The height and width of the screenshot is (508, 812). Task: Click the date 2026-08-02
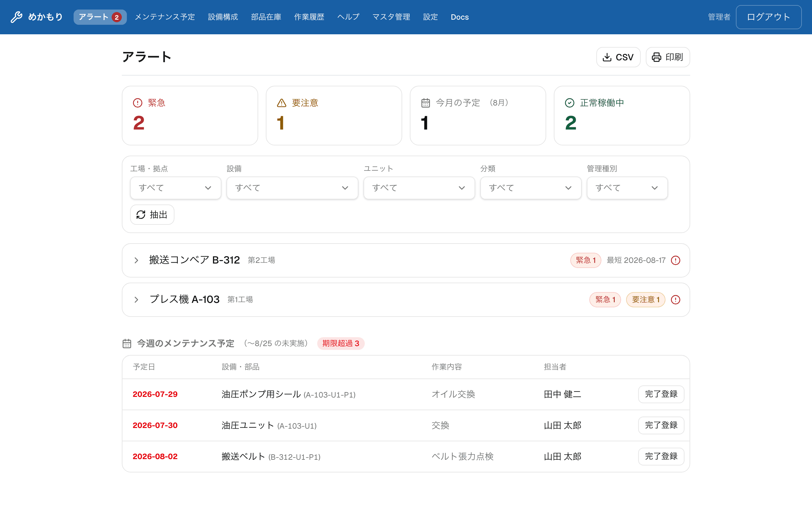click(x=155, y=457)
